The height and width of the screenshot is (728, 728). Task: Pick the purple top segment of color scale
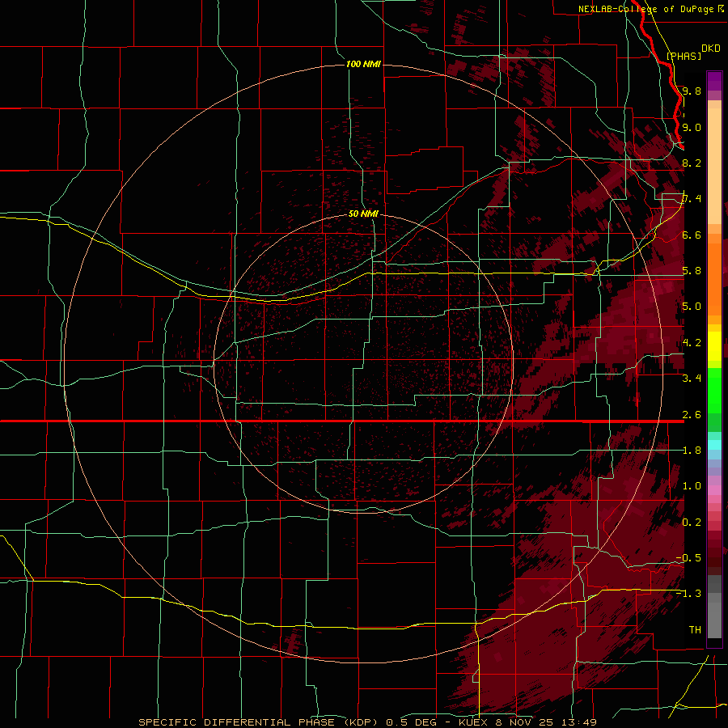click(x=714, y=81)
